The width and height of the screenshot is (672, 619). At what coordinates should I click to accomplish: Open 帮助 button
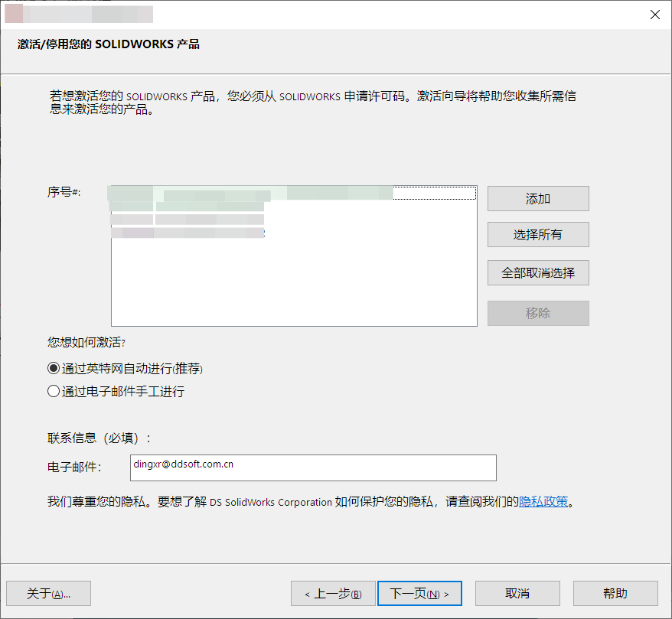tap(615, 593)
